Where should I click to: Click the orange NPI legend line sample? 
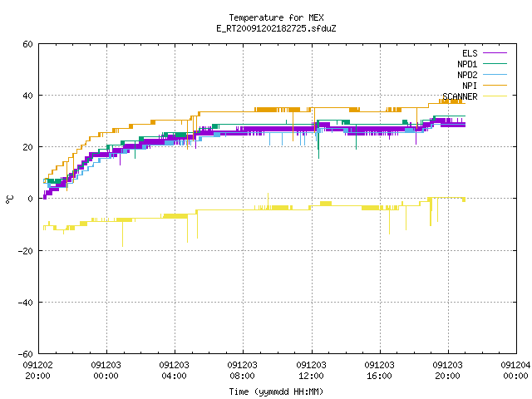click(x=495, y=85)
